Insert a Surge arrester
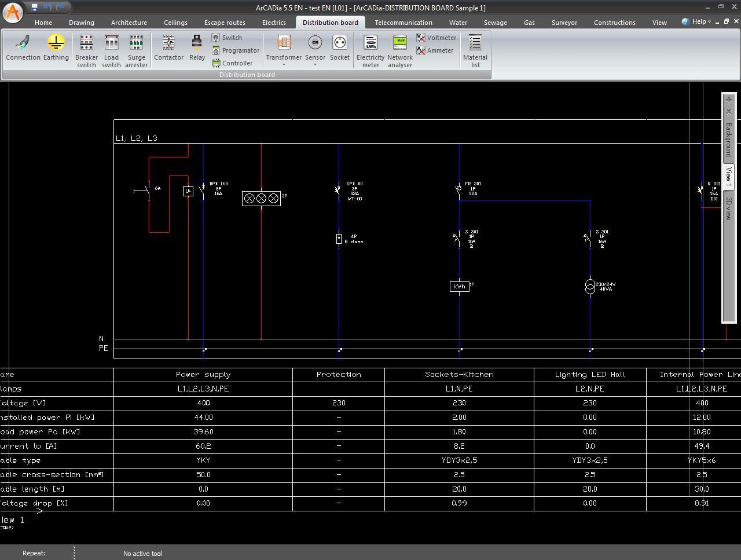This screenshot has height=560, width=741. (x=136, y=51)
